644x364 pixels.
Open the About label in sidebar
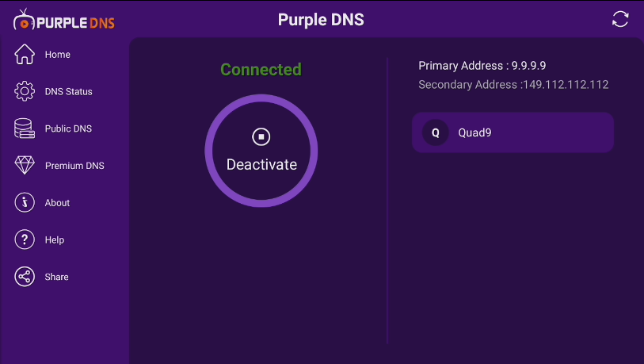pyautogui.click(x=57, y=203)
